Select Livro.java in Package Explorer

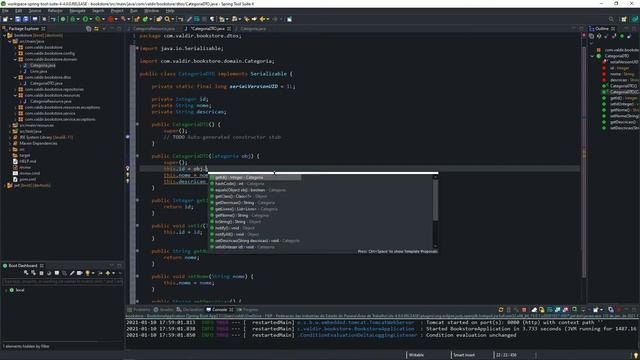(38, 71)
